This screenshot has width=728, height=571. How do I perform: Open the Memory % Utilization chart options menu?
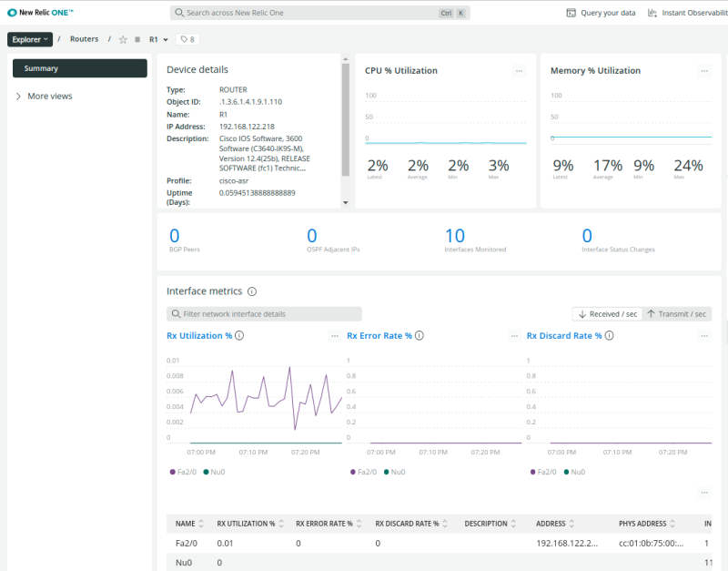pyautogui.click(x=704, y=71)
